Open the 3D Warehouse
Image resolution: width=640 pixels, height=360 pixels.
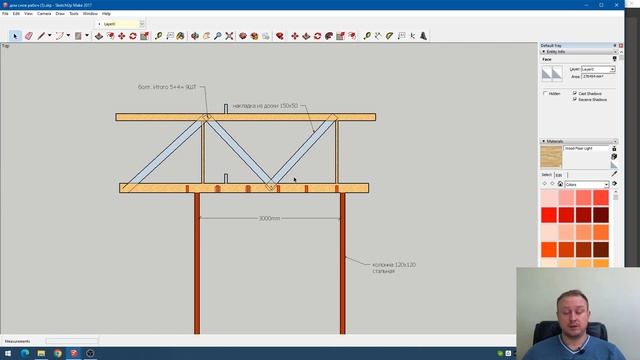[243, 36]
